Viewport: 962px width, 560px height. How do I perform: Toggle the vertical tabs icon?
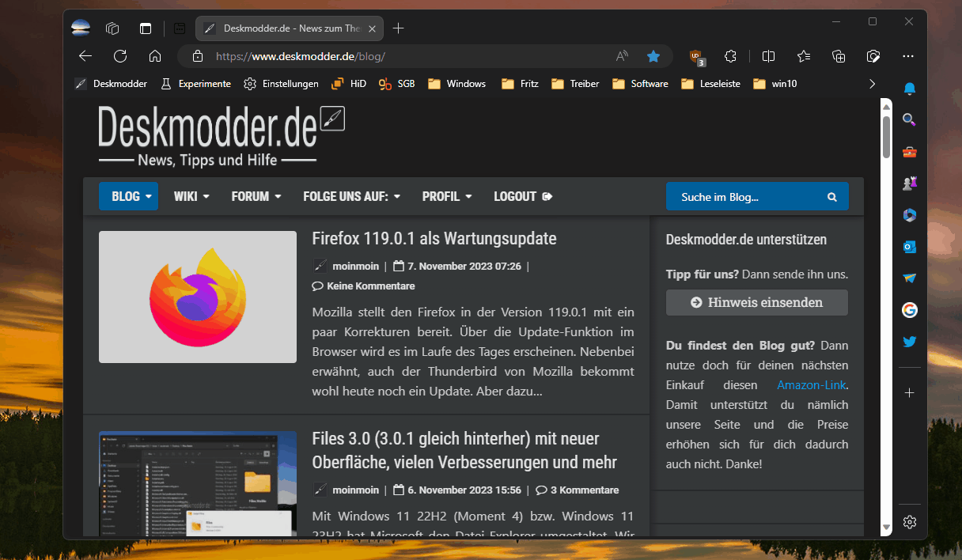(146, 28)
